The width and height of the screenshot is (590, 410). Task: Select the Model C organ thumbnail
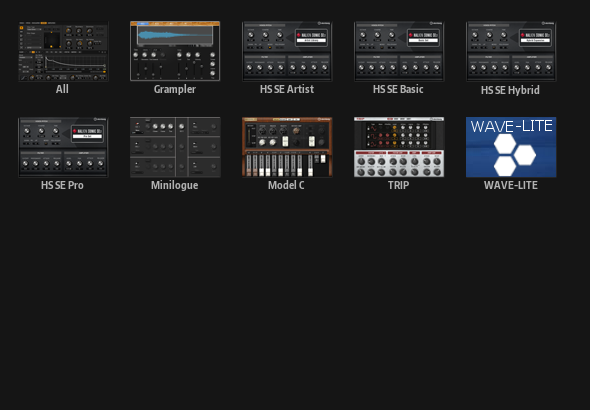pyautogui.click(x=287, y=147)
